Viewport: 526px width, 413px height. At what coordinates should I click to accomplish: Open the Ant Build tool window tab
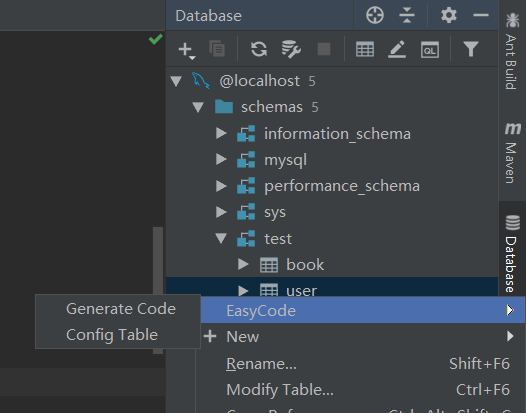(x=512, y=51)
